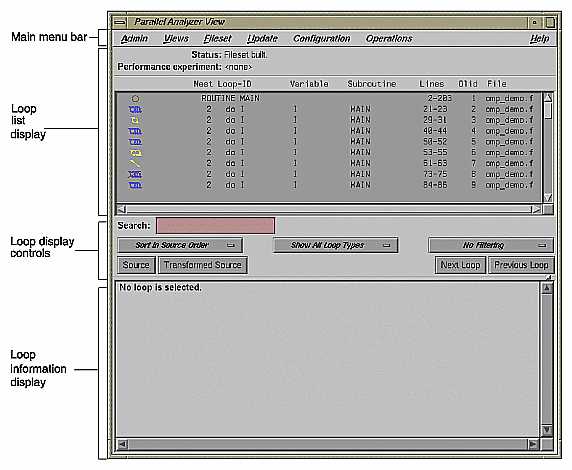Click the Source button
572x470 pixels.
tap(136, 265)
